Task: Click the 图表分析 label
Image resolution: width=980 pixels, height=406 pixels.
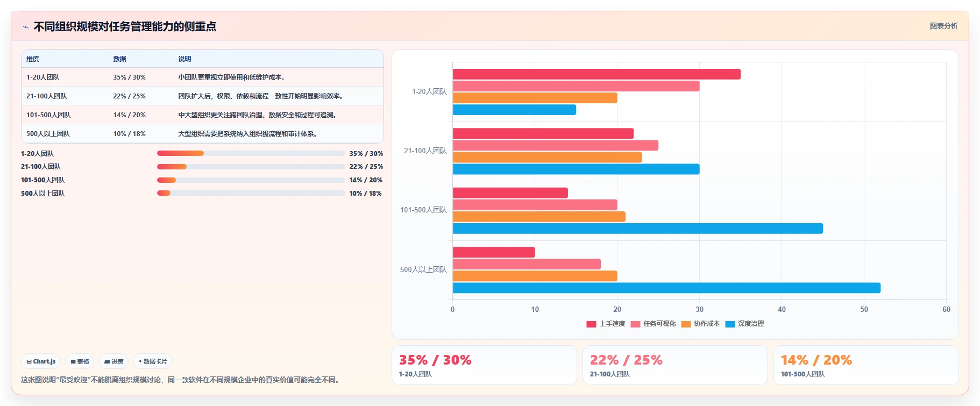Action: pos(943,26)
